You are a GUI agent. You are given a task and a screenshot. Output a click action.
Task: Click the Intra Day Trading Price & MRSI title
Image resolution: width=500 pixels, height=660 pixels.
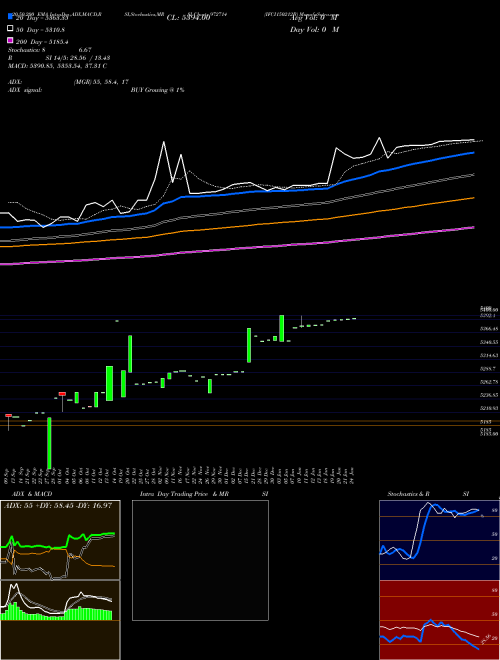coord(204,494)
